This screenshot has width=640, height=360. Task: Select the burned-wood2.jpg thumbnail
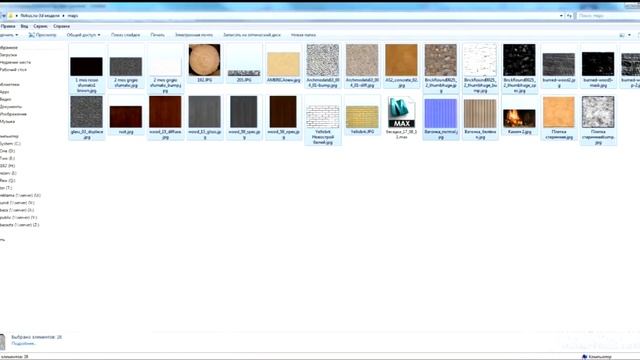point(559,64)
